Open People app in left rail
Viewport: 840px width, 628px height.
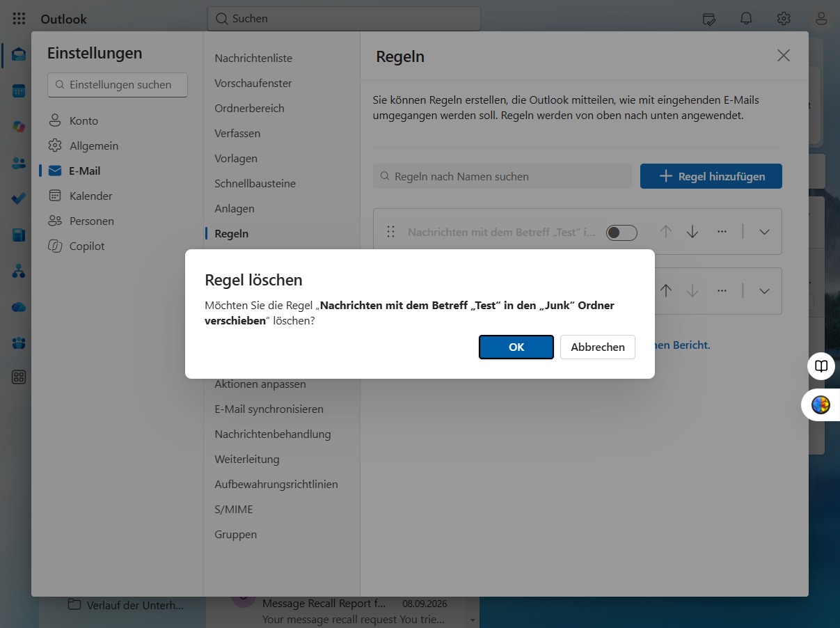(x=19, y=163)
